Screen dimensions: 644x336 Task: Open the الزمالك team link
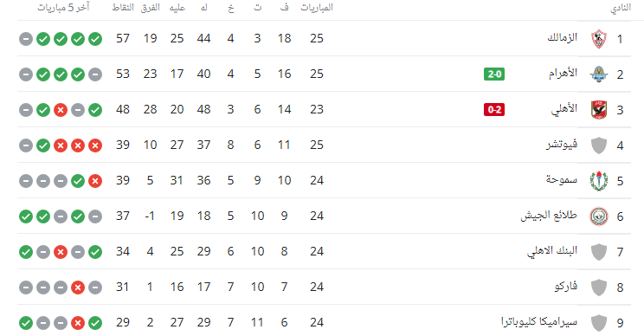[x=563, y=38]
